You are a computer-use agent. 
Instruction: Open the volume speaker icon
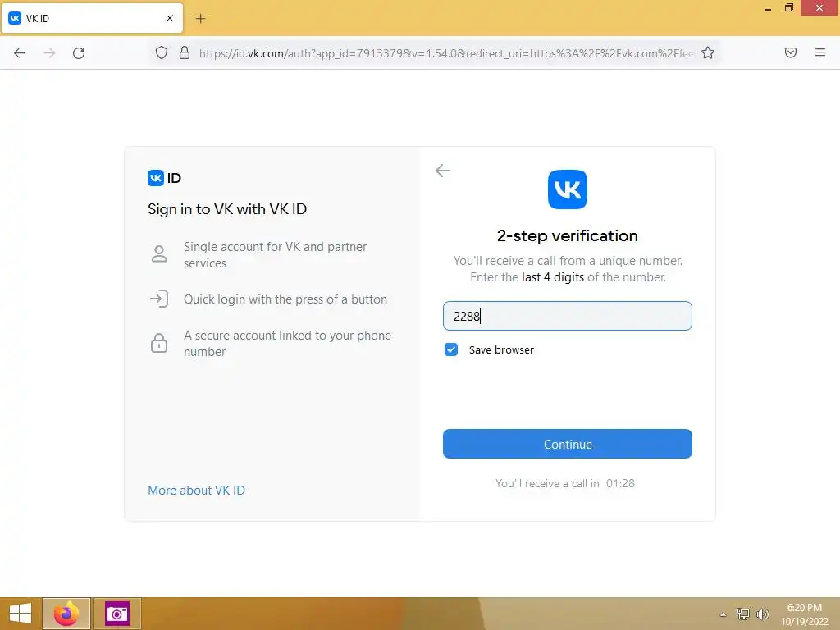[x=762, y=614]
